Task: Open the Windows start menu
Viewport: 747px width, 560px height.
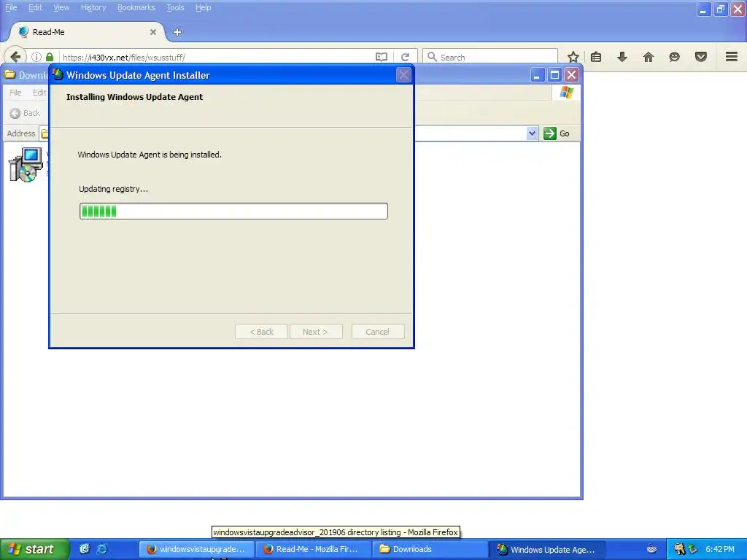Action: tap(34, 549)
